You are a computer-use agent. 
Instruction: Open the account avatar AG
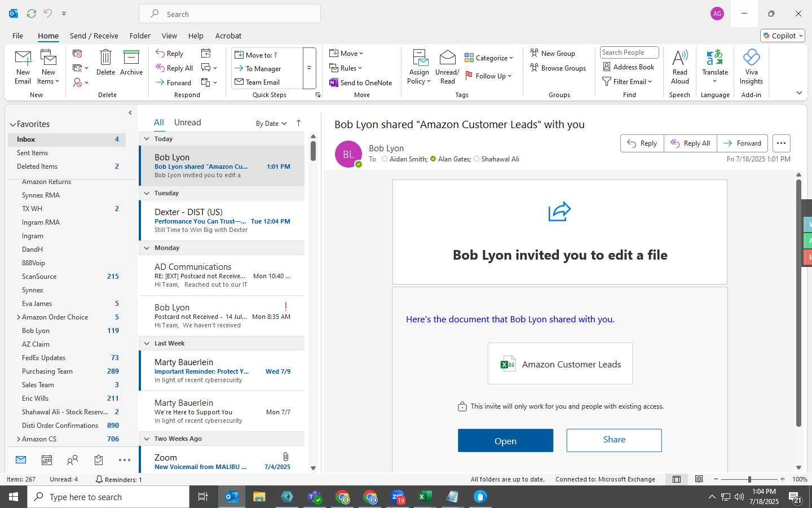tap(717, 14)
